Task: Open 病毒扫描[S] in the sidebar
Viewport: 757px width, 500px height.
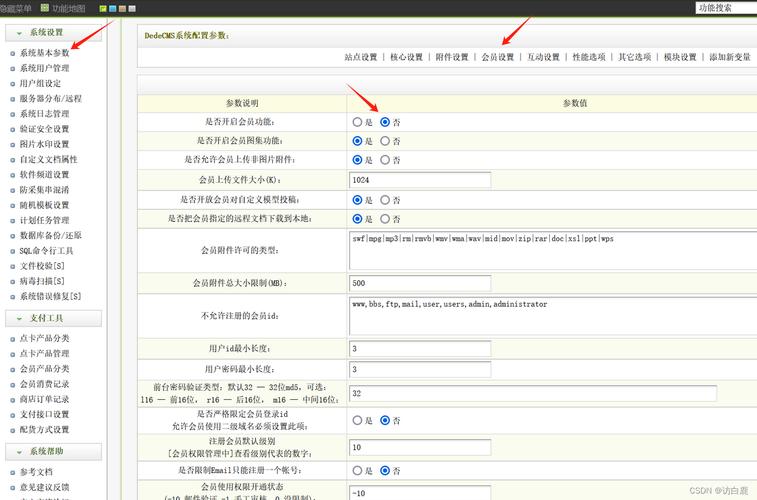Action: 42,281
